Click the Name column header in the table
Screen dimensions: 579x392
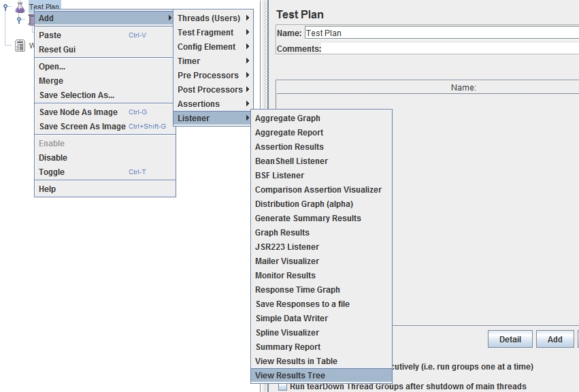[463, 88]
